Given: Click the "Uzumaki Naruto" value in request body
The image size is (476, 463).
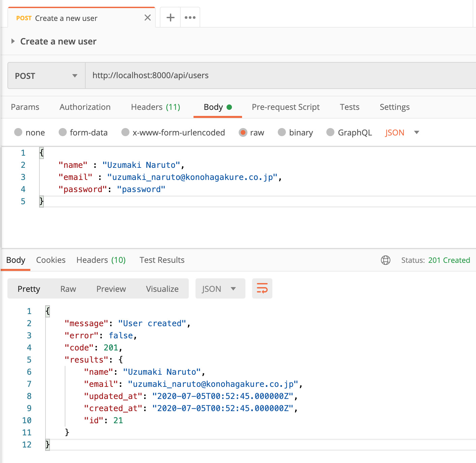Looking at the screenshot, I should point(141,165).
